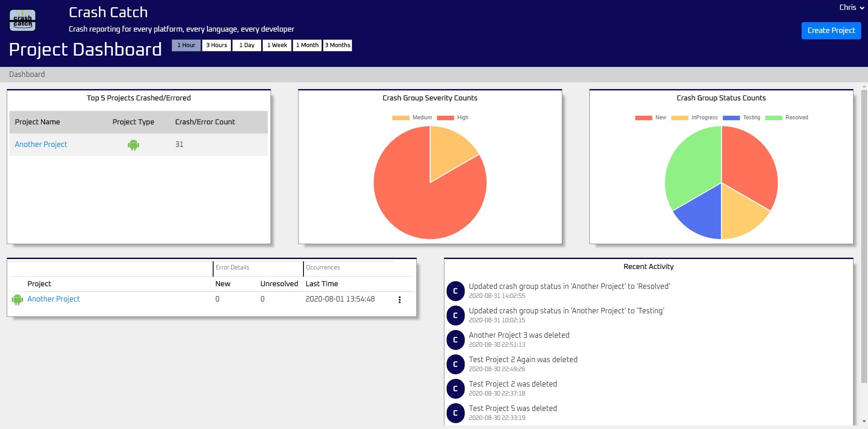Click the Create Project button

point(831,31)
